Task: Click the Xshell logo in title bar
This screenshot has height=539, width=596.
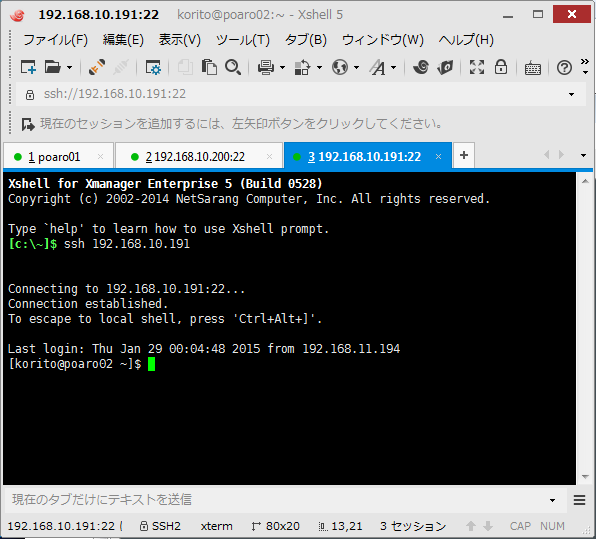Action: pos(17,15)
